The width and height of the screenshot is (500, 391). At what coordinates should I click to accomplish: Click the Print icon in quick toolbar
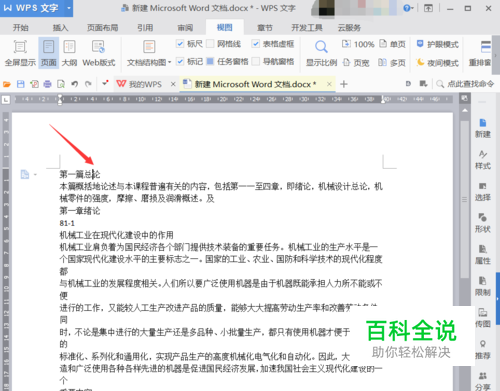[x=48, y=84]
